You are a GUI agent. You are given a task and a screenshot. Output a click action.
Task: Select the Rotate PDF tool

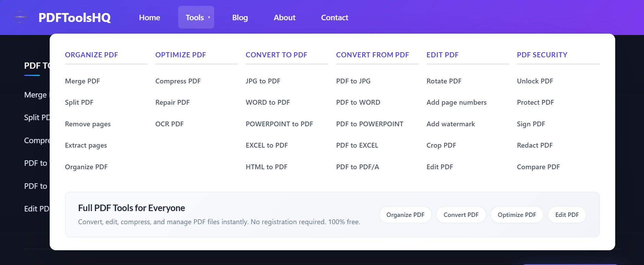click(x=444, y=81)
